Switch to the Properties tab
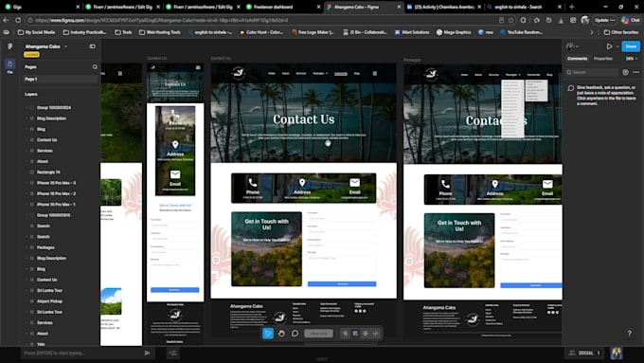The image size is (644, 363). [x=603, y=59]
